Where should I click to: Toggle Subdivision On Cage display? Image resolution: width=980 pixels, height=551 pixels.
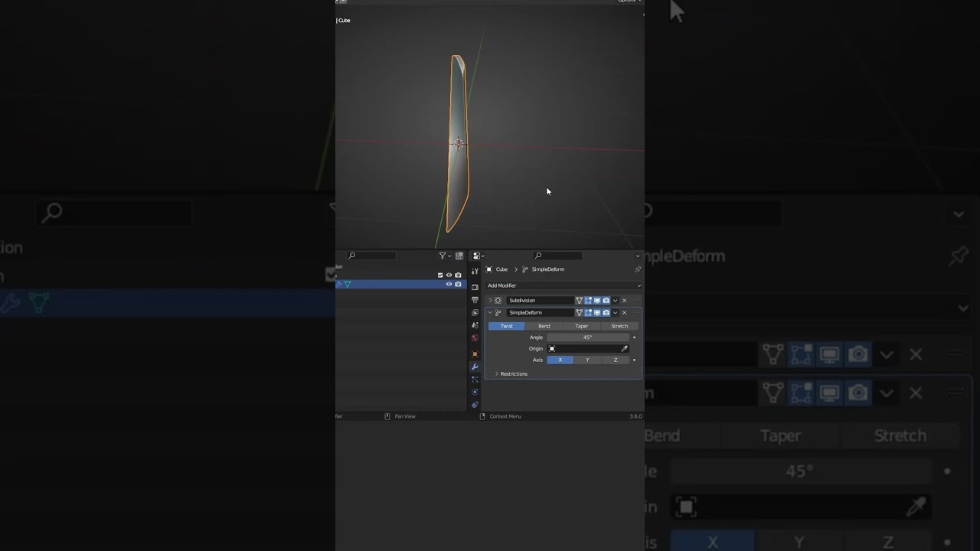pos(580,301)
